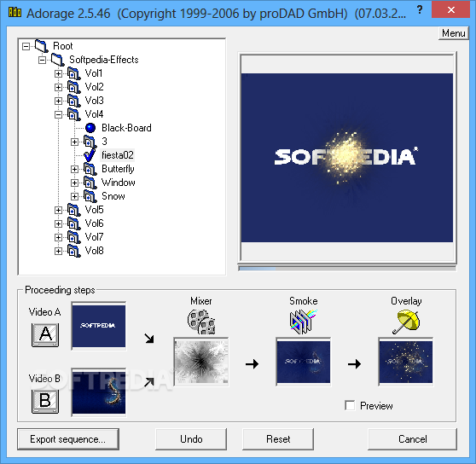Expand the Window node

(75, 183)
